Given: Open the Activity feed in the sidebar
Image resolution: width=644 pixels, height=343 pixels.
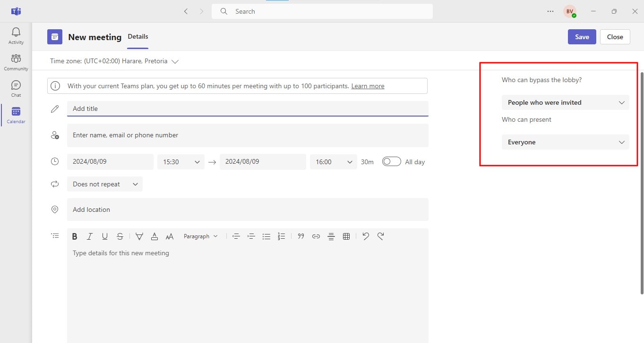Looking at the screenshot, I should [16, 36].
